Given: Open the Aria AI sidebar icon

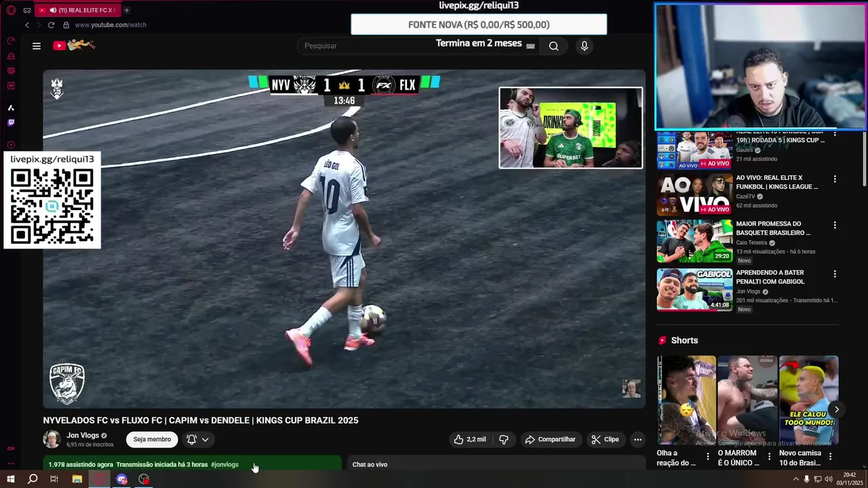Looking at the screenshot, I should [11, 108].
